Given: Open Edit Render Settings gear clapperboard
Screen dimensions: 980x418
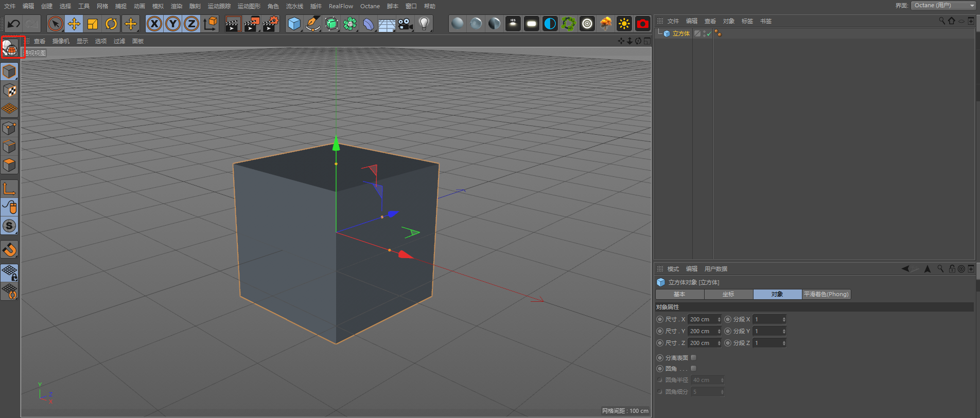Looking at the screenshot, I should (271, 24).
